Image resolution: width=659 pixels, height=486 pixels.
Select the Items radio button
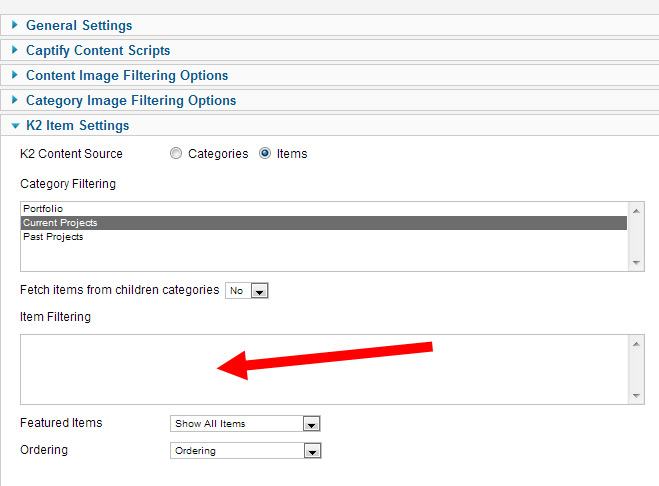pyautogui.click(x=265, y=153)
